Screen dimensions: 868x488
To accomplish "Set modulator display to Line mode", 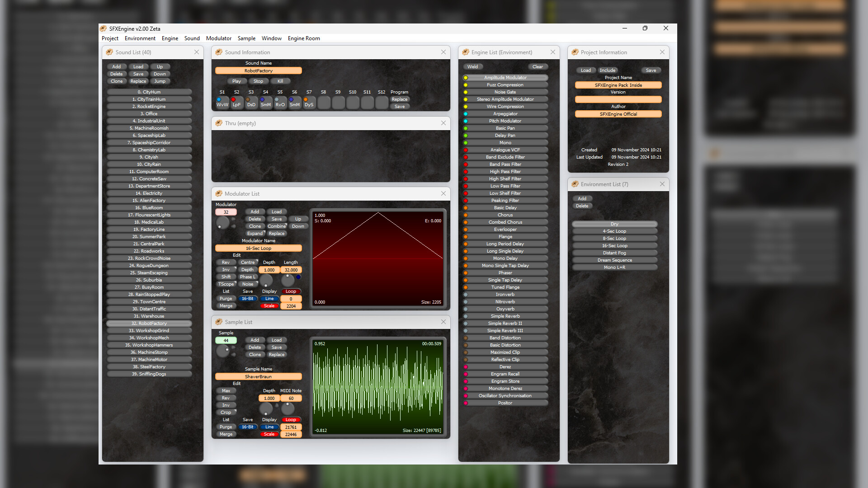I will point(269,299).
